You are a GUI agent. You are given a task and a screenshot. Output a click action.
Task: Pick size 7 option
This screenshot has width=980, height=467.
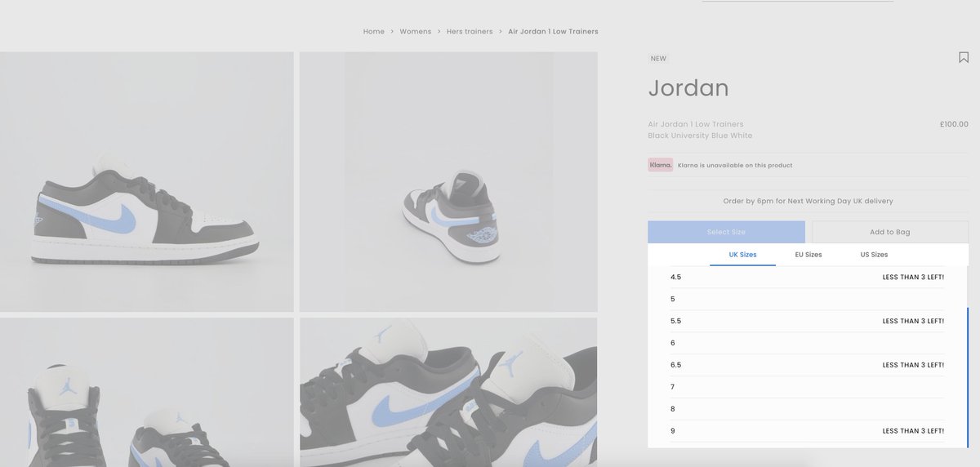[807, 387]
